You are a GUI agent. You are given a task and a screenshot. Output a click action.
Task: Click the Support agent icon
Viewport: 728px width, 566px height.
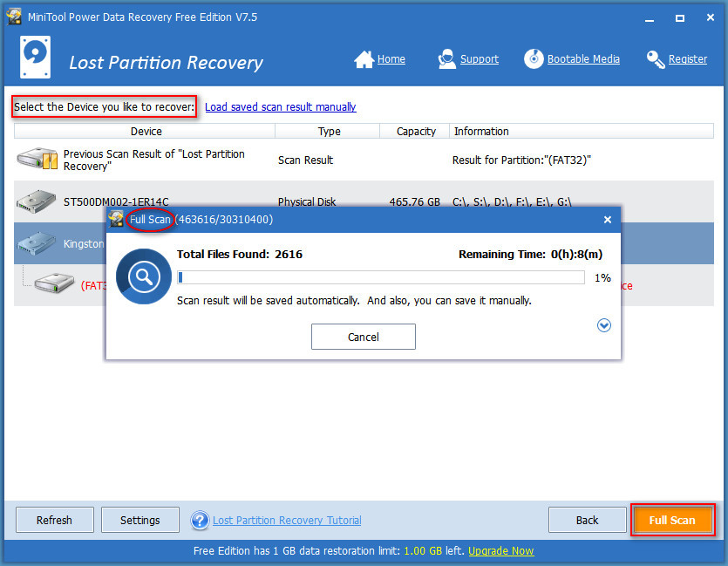446,59
